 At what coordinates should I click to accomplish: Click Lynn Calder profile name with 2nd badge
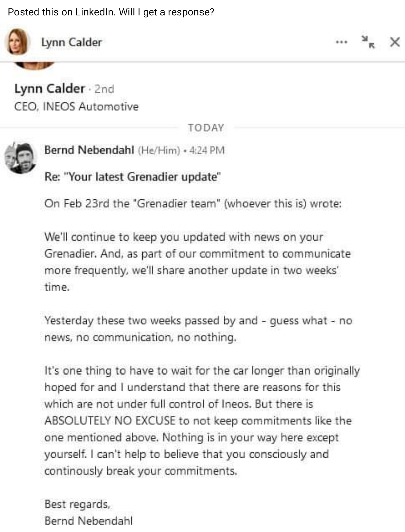(x=49, y=89)
